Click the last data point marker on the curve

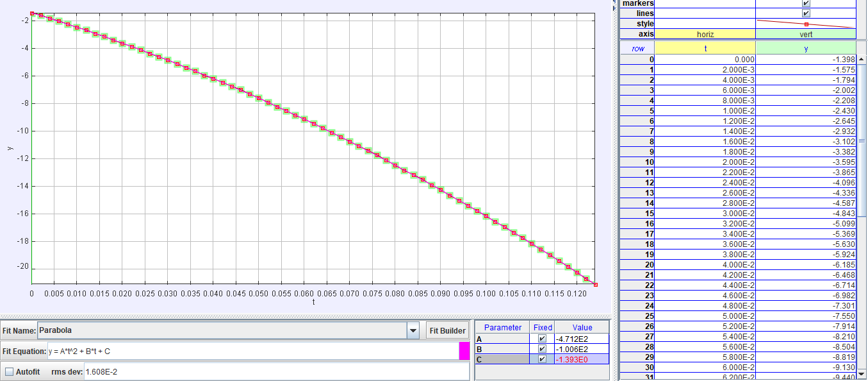(x=596, y=285)
